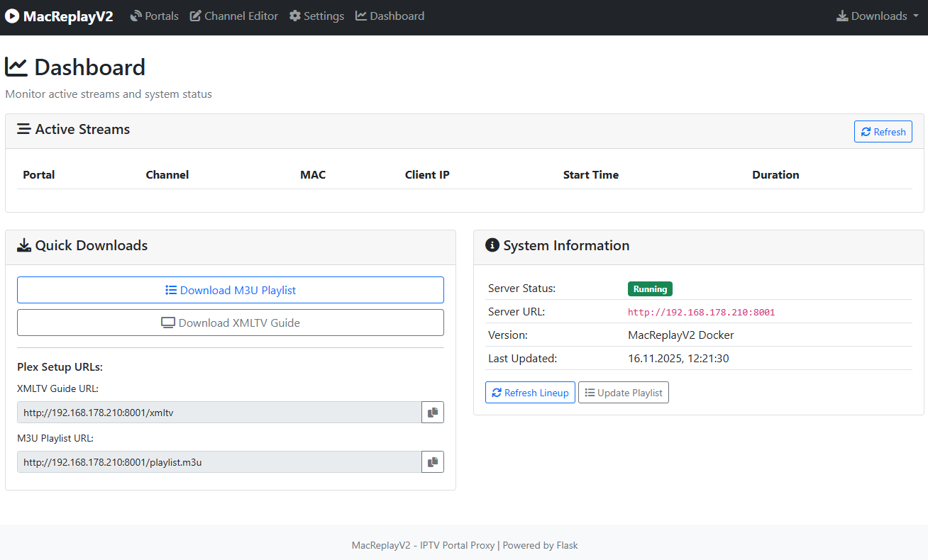The height and width of the screenshot is (560, 928).
Task: Download the M3U Playlist
Action: coord(231,290)
